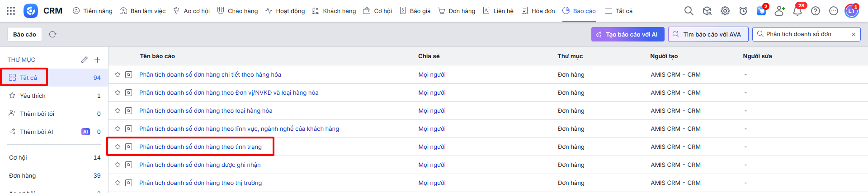This screenshot has width=868, height=193.
Task: Open the help question mark icon
Action: [x=816, y=11]
